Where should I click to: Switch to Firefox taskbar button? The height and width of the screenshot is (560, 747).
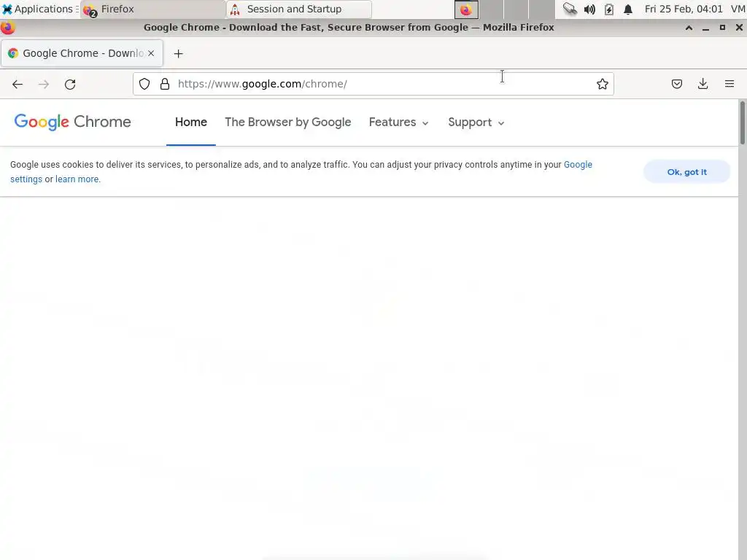pos(152,9)
